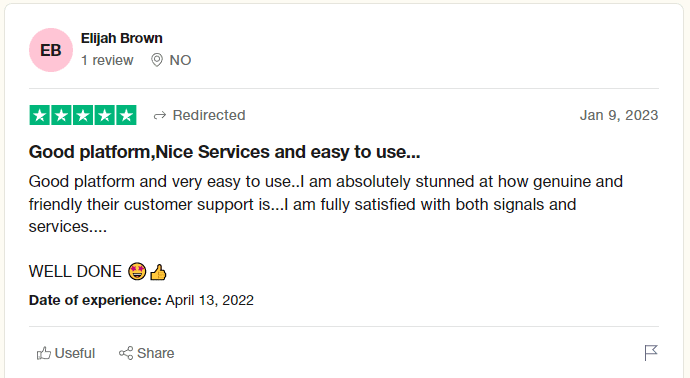This screenshot has height=378, width=690.
Task: Click the first green rating star
Action: click(40, 115)
